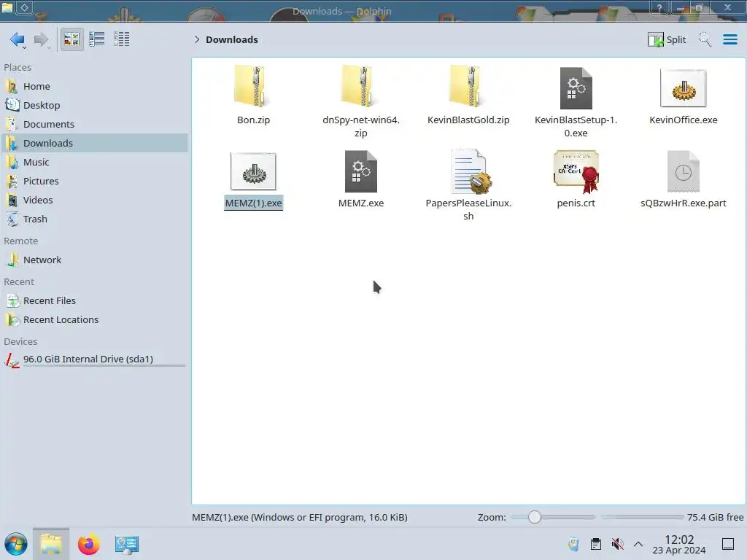This screenshot has height=560, width=747.
Task: Click the Downloads breadcrumb label
Action: tap(231, 39)
